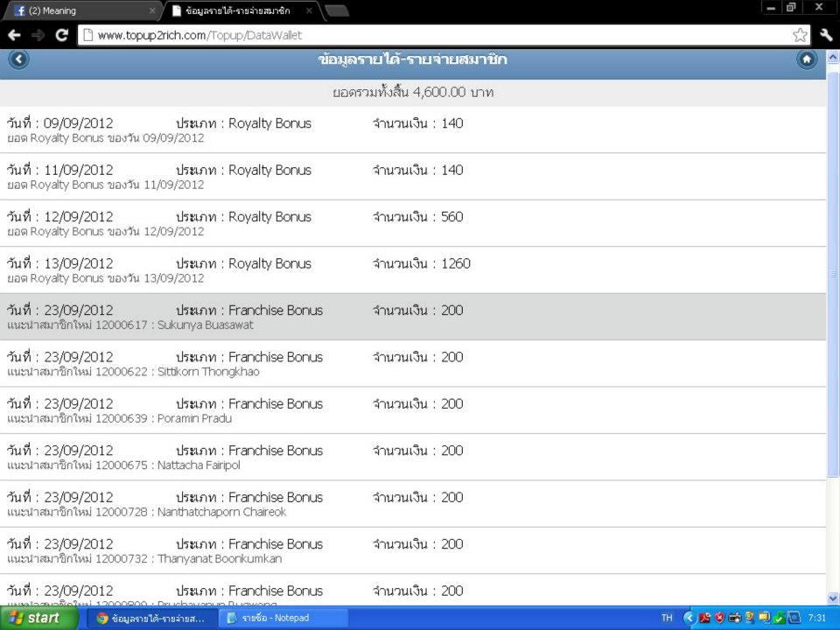Reload the page with the refresh icon
840x630 pixels.
pos(61,35)
